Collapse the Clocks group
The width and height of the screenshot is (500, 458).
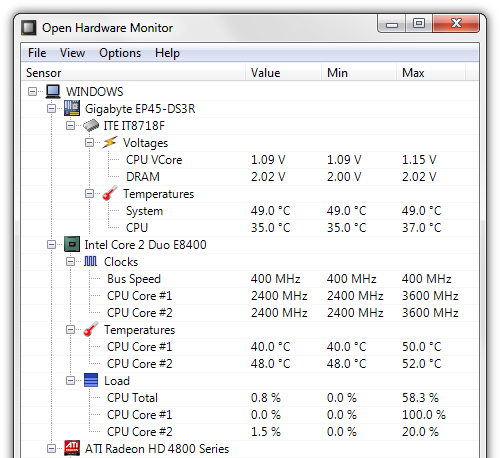pos(70,261)
